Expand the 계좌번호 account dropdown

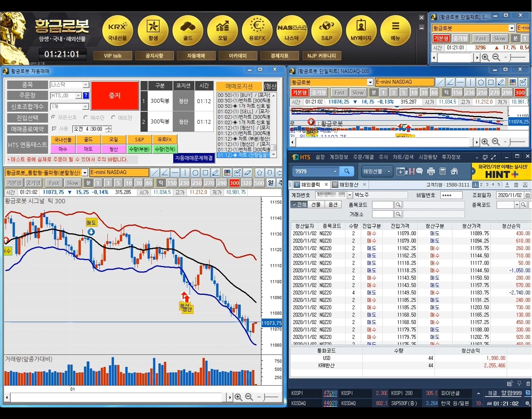tap(349, 195)
